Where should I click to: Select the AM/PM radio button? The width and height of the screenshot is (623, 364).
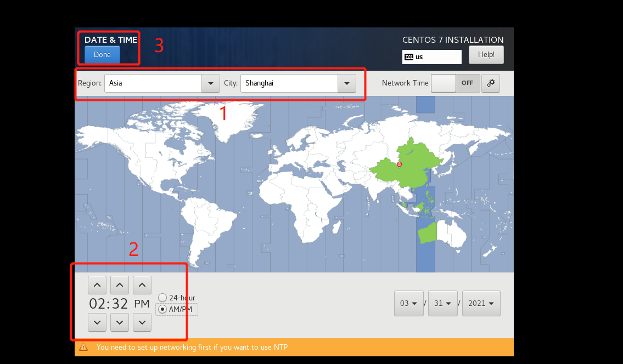(162, 309)
